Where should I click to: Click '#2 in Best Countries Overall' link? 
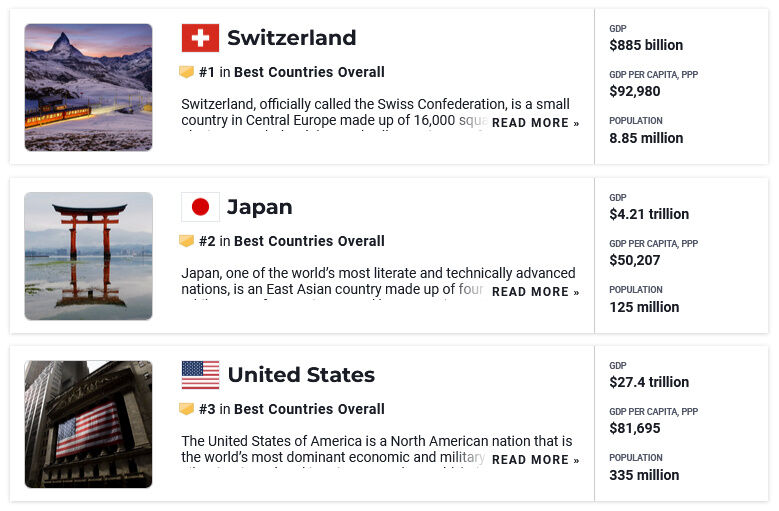point(292,241)
